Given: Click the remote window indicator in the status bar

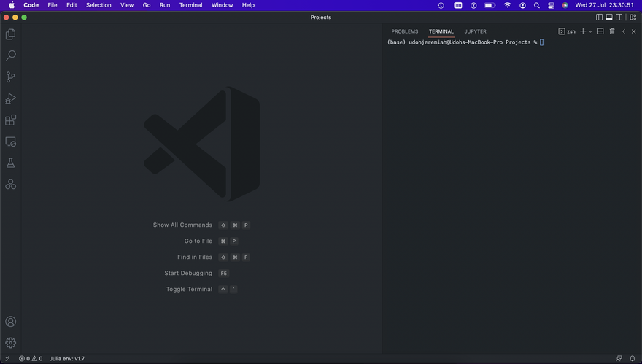Looking at the screenshot, I should [x=7, y=358].
